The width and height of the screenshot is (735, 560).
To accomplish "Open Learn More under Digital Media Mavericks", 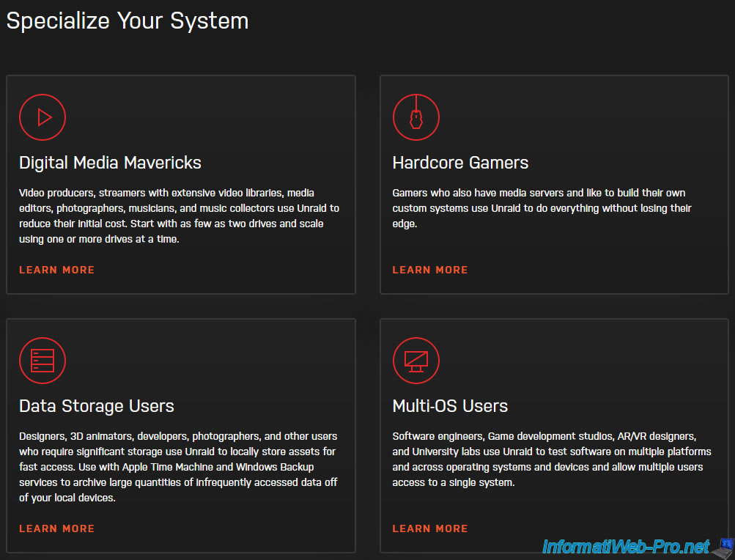I will tap(56, 270).
